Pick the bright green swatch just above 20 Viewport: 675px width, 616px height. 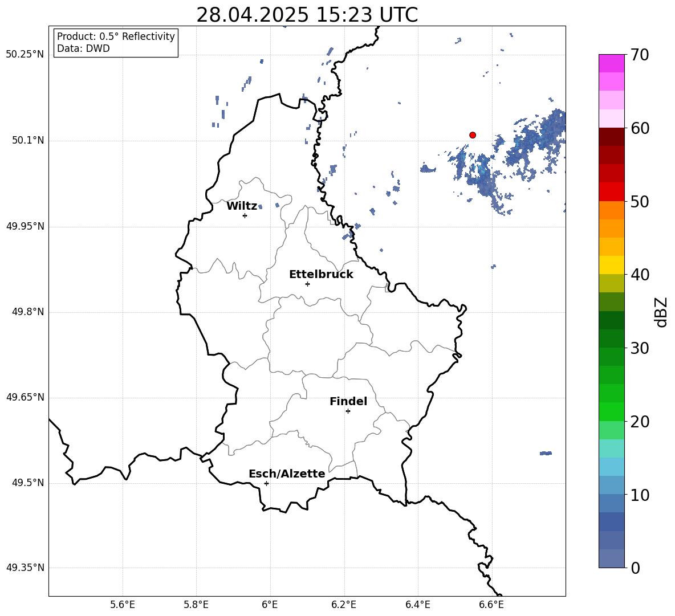(612, 411)
